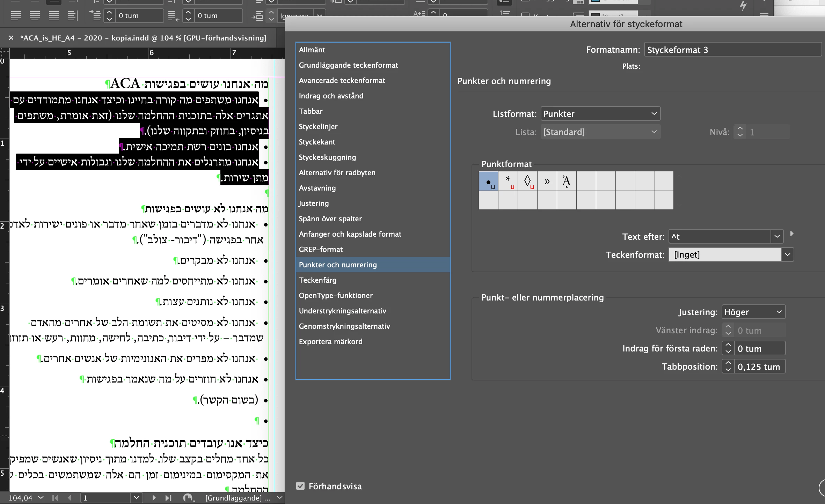Image resolution: width=825 pixels, height=504 pixels.
Task: Open the Justering dropdown set to Höger
Action: coord(753,312)
